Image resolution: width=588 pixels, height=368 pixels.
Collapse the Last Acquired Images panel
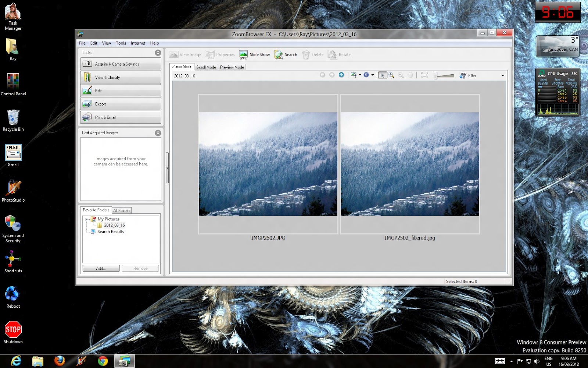coord(158,133)
